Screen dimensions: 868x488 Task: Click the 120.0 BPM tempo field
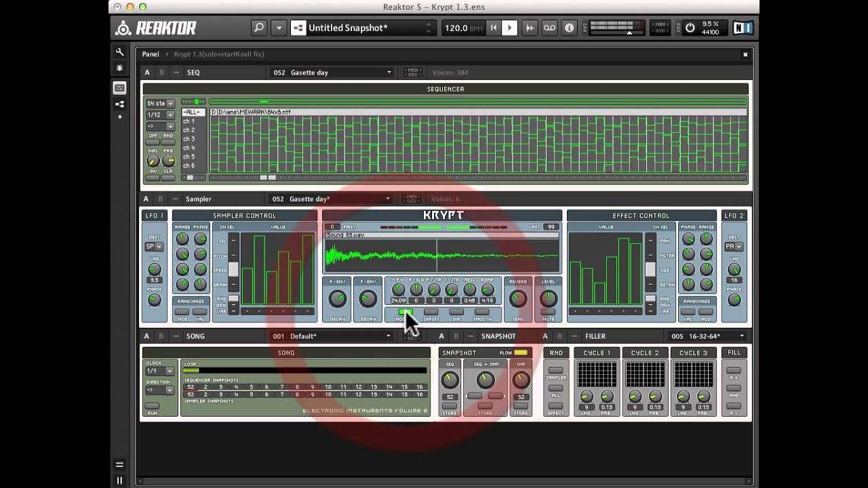462,28
